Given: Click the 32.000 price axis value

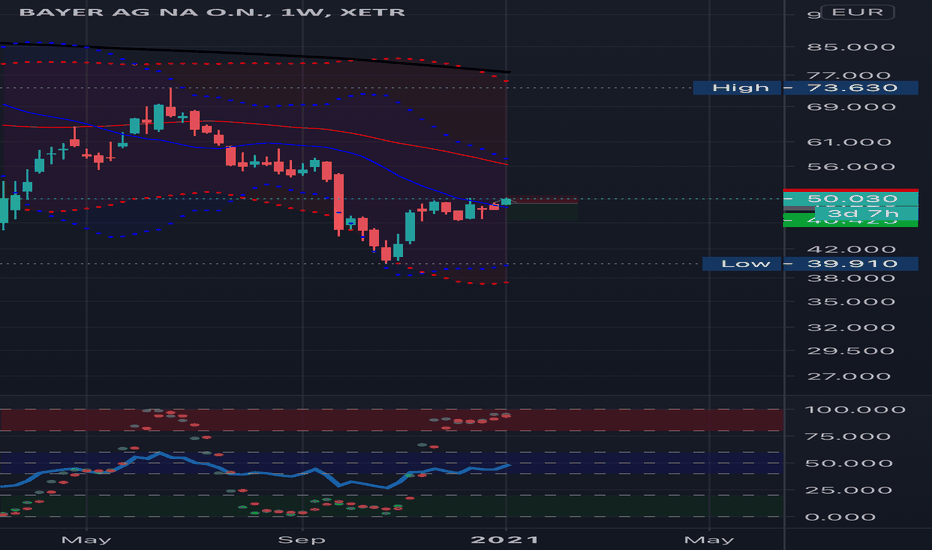Looking at the screenshot, I should click(x=851, y=328).
